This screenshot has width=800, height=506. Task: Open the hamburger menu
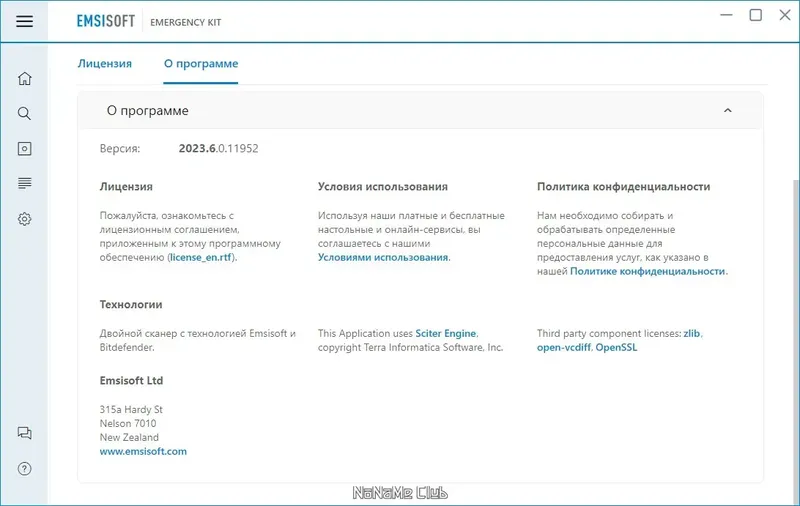(25, 20)
